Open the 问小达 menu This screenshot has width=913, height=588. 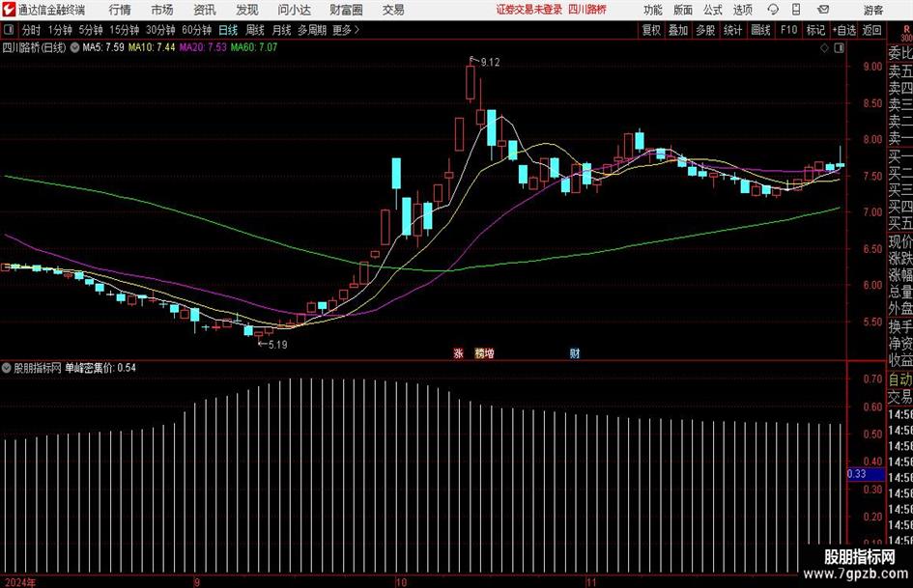point(294,10)
